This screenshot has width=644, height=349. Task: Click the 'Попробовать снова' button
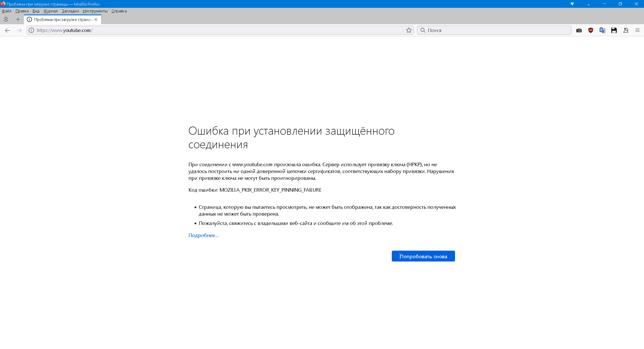pos(423,256)
